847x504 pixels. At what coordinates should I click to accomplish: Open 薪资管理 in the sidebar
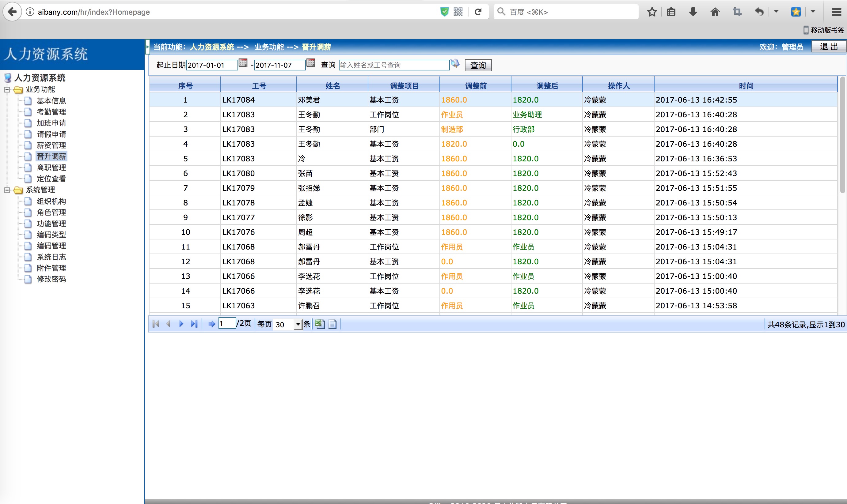[51, 145]
